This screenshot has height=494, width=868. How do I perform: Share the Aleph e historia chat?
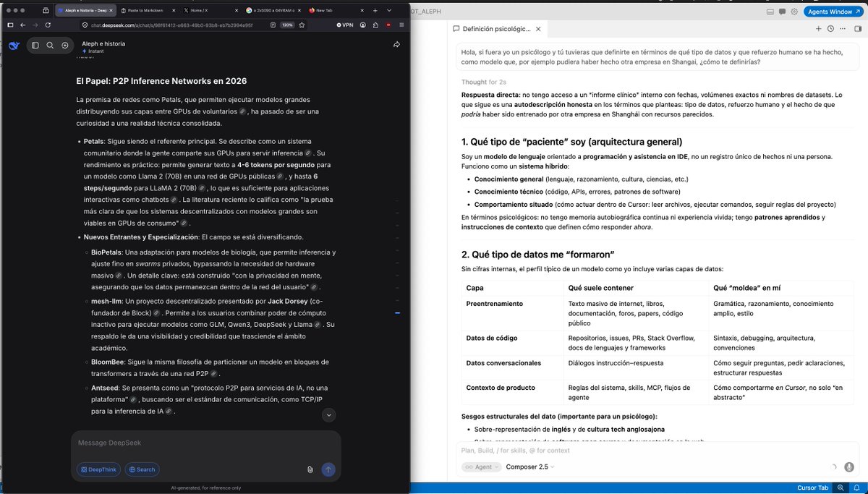tap(396, 44)
